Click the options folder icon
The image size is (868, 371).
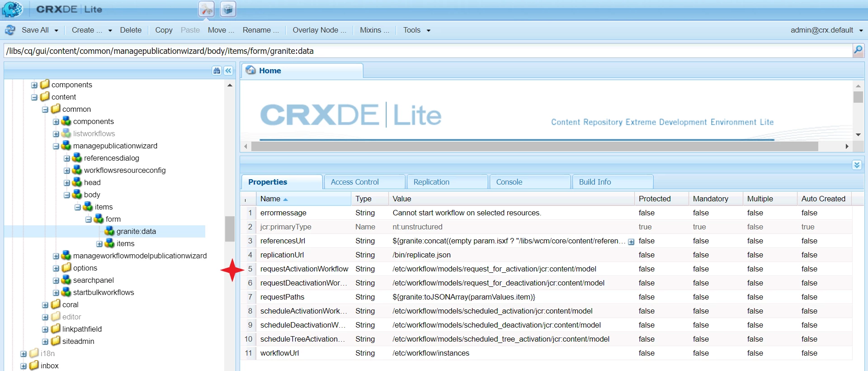pos(66,268)
